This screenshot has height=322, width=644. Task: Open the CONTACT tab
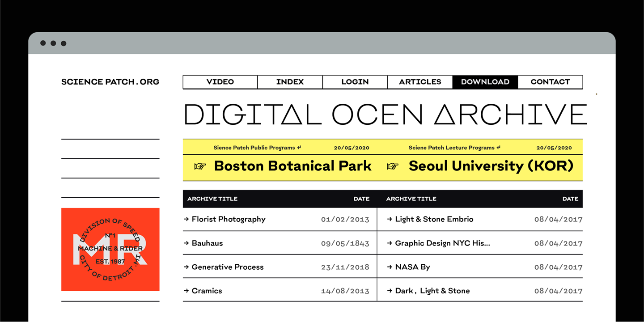coord(550,82)
